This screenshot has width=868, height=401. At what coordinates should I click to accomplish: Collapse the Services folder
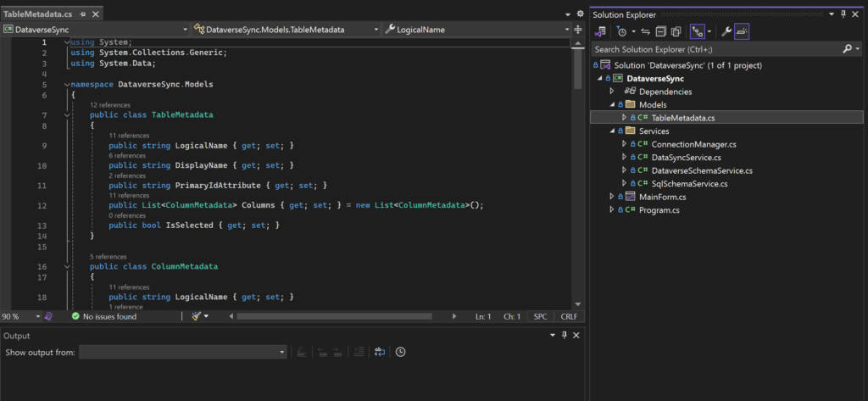(x=612, y=131)
